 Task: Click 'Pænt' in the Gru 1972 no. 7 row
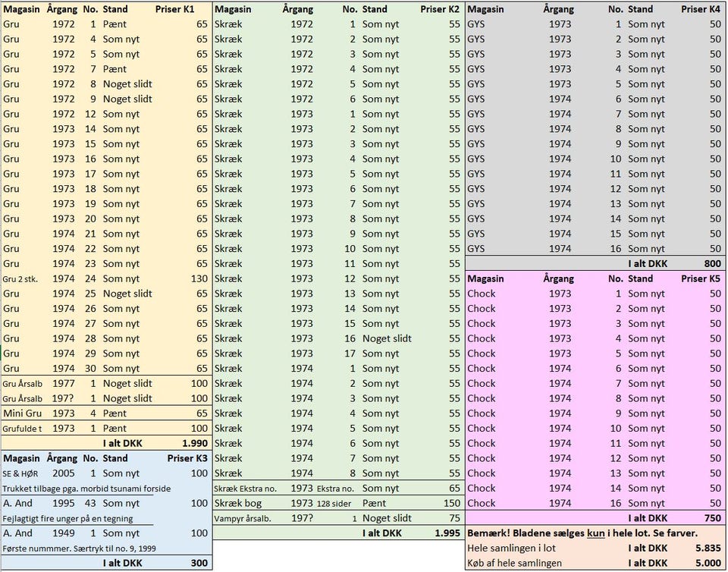point(115,69)
